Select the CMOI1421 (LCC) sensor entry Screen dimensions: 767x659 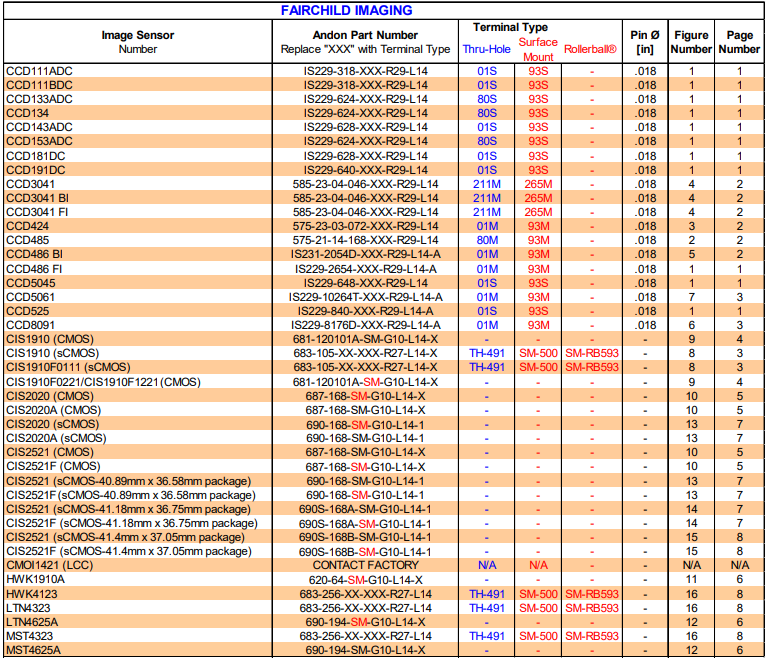click(48, 565)
